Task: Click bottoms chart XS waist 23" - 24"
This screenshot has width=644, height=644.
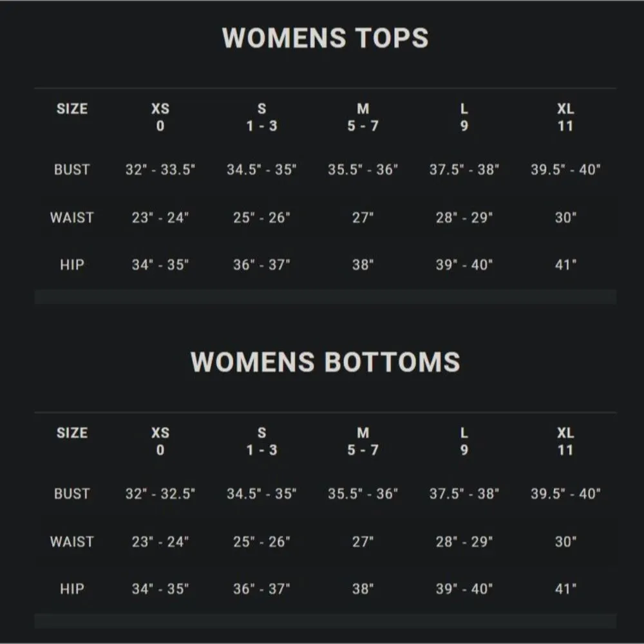Action: [x=160, y=542]
